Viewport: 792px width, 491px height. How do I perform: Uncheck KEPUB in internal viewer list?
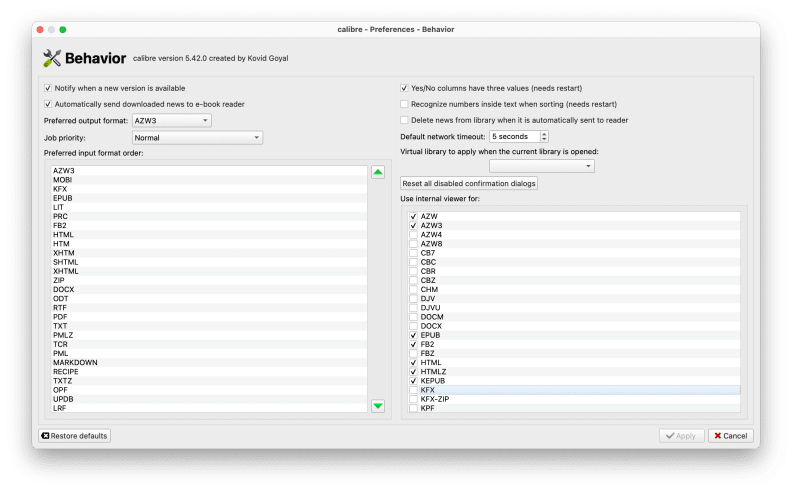click(413, 381)
